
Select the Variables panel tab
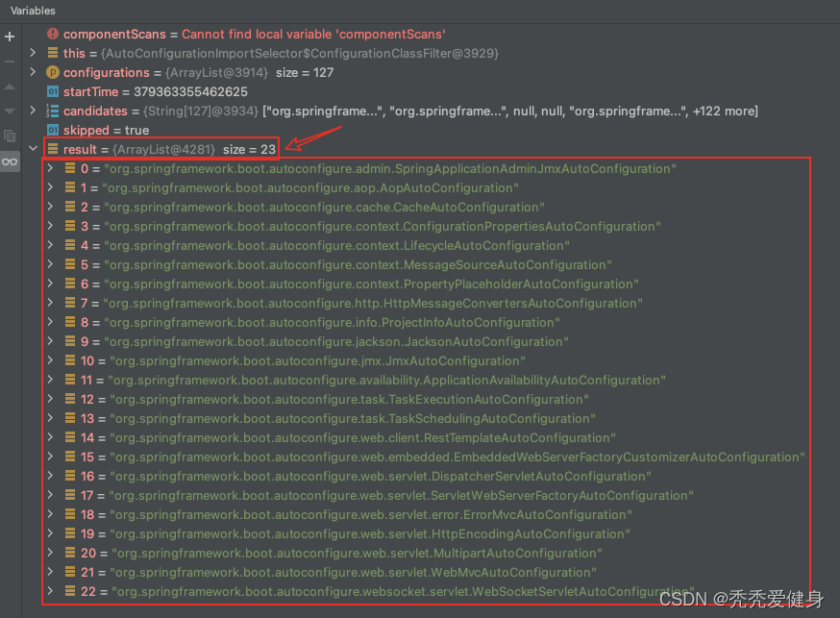(x=33, y=11)
